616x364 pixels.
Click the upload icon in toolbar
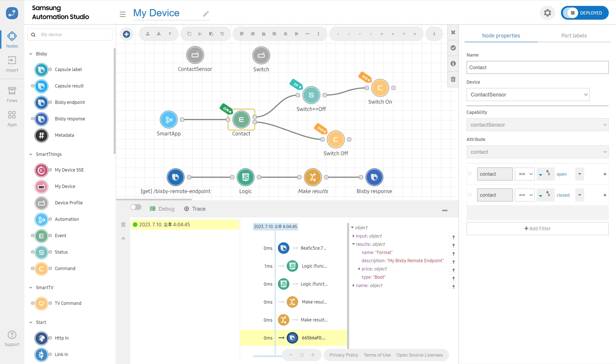(148, 34)
